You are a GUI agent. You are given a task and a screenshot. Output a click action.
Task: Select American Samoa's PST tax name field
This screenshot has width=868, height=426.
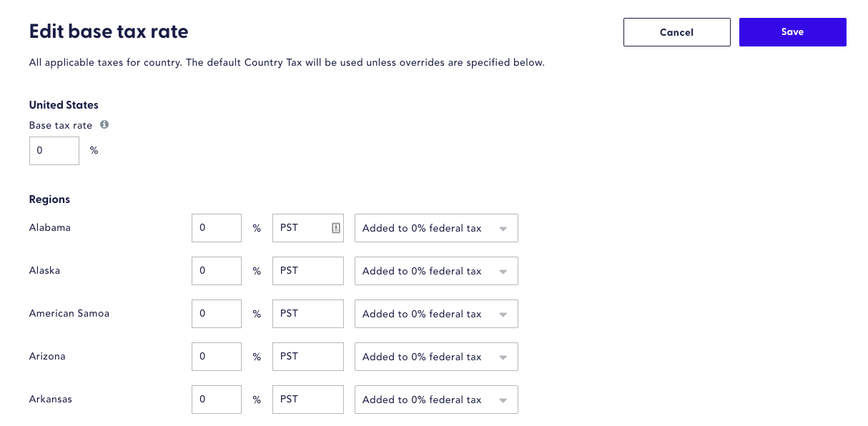(307, 313)
